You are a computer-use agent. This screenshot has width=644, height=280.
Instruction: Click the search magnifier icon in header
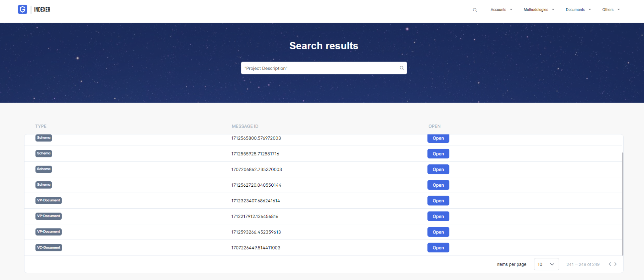click(475, 10)
